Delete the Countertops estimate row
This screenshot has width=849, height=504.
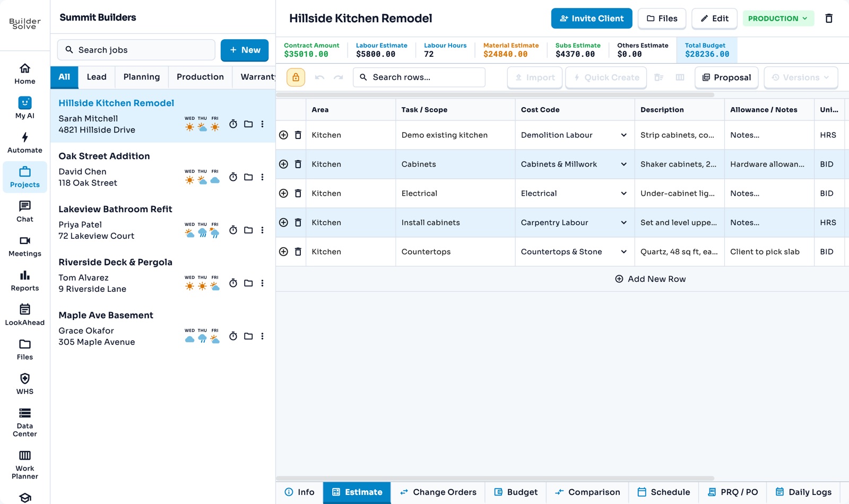[x=298, y=251]
